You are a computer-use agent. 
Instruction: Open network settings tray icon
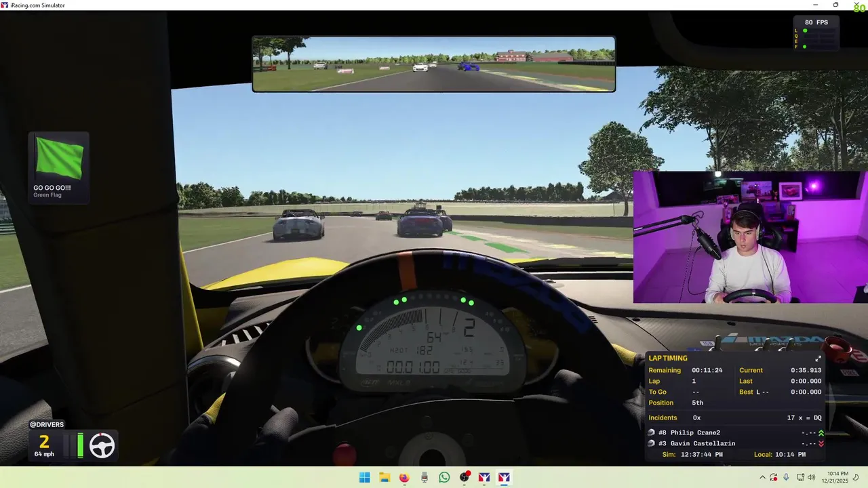click(x=800, y=477)
